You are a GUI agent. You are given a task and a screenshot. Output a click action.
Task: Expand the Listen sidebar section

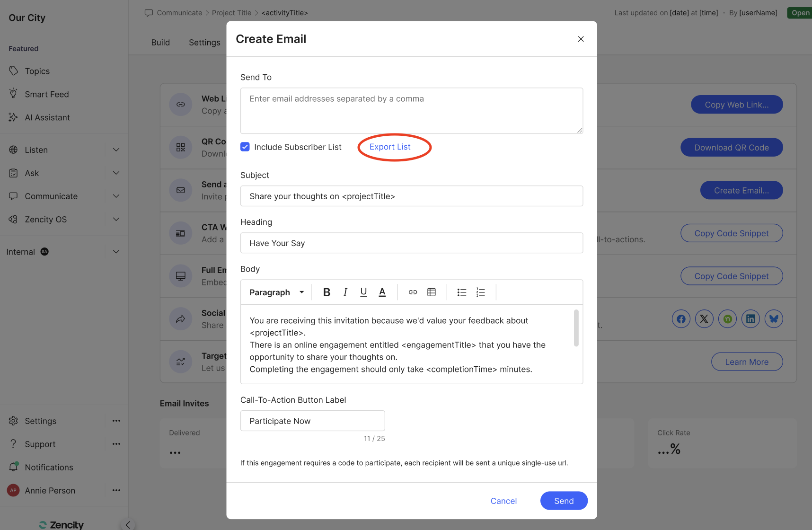click(116, 150)
